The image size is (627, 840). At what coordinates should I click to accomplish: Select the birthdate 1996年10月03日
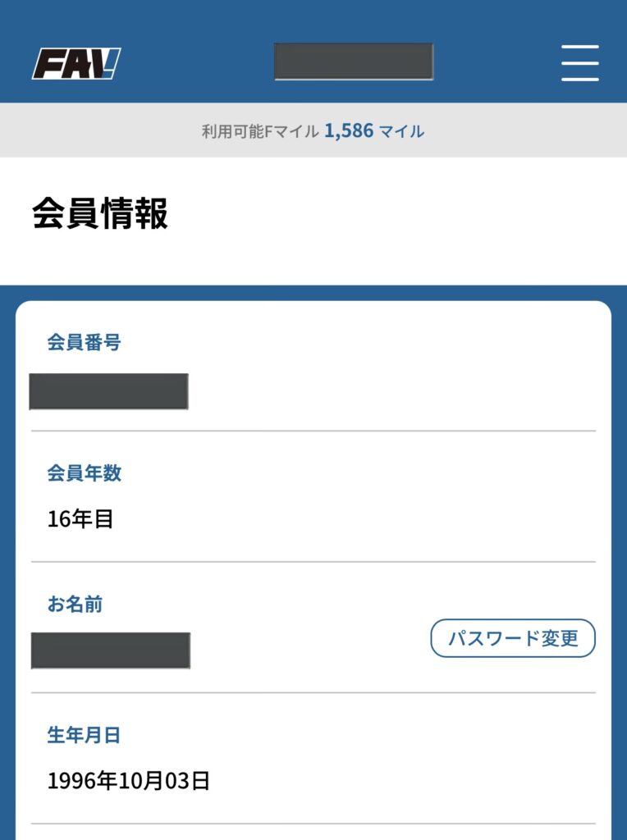point(129,781)
